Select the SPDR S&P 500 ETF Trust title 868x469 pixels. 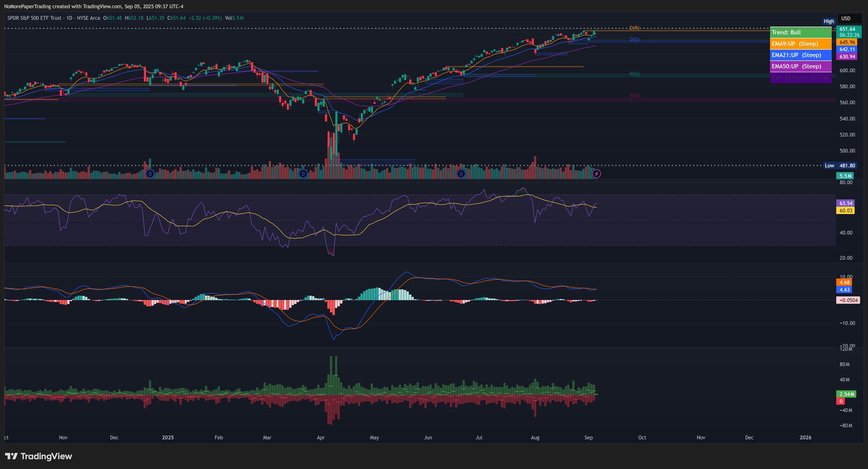(x=34, y=18)
